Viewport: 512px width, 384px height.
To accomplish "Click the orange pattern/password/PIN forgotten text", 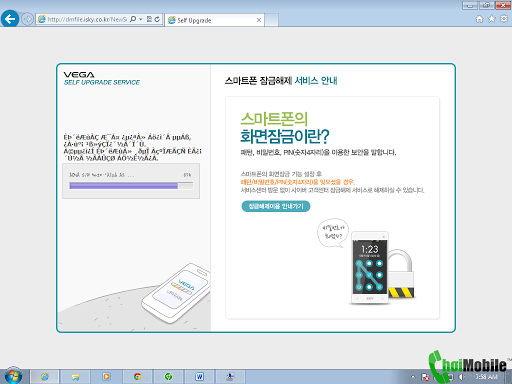I will [x=298, y=182].
